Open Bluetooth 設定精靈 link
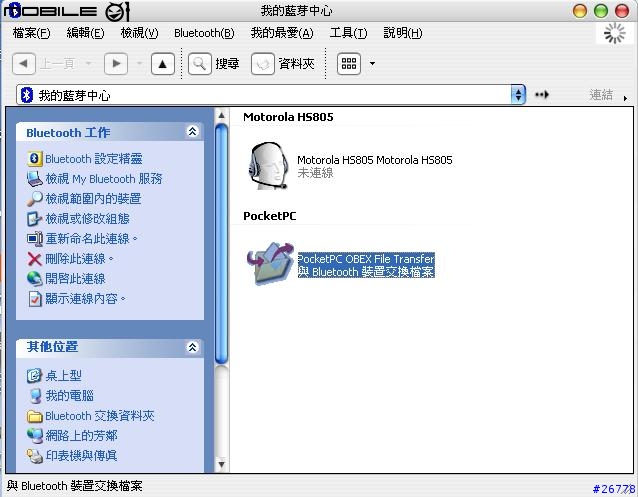 pyautogui.click(x=94, y=159)
